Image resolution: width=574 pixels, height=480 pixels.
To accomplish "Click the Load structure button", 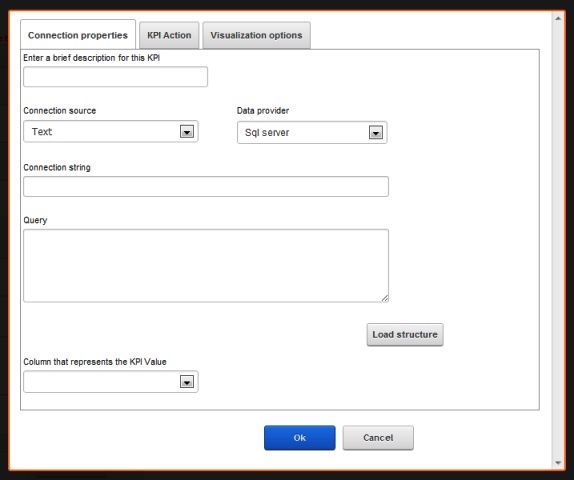I will [x=405, y=334].
